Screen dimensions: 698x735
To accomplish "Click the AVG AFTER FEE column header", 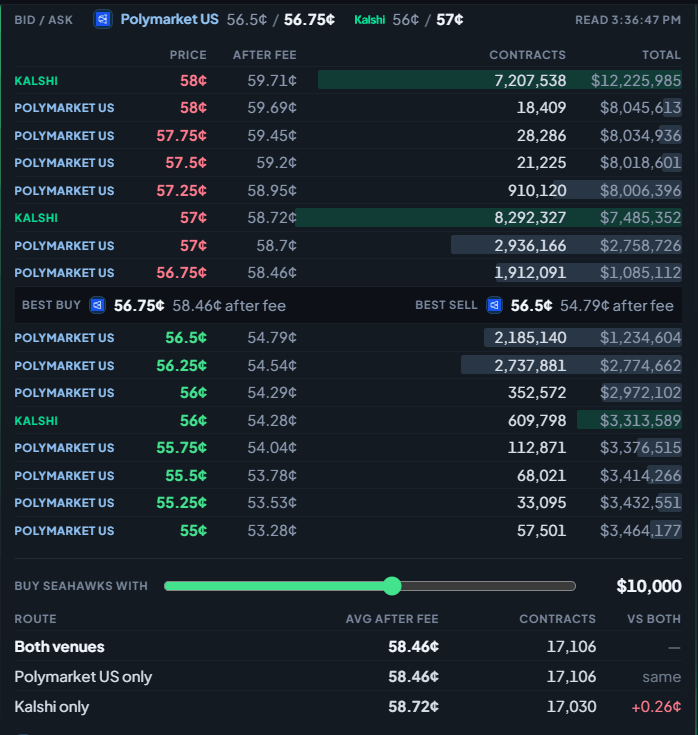I will pos(392,619).
